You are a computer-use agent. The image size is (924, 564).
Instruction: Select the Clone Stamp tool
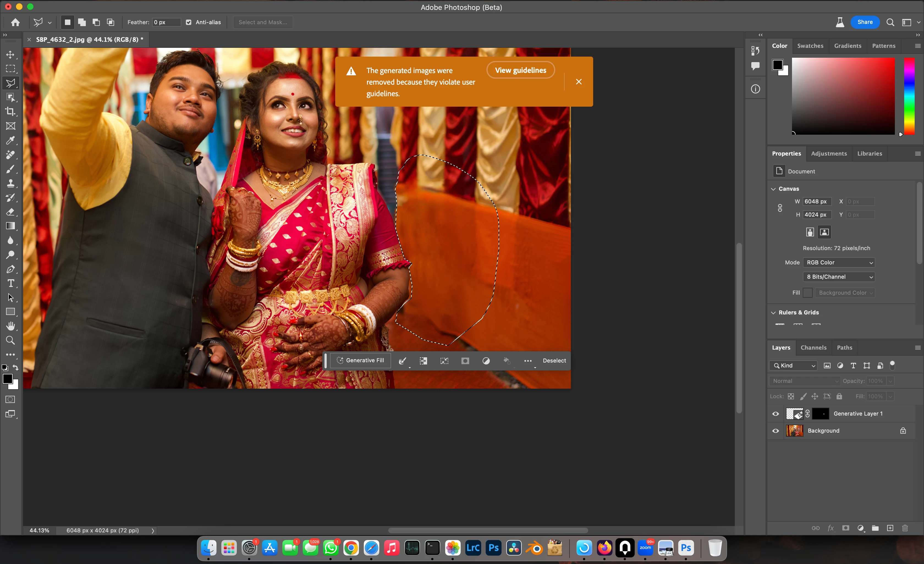tap(10, 183)
